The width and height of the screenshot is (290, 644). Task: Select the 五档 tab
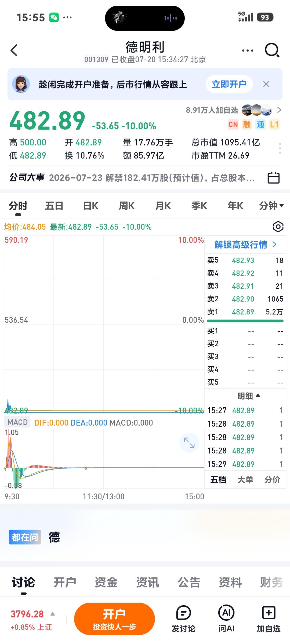pos(218,480)
